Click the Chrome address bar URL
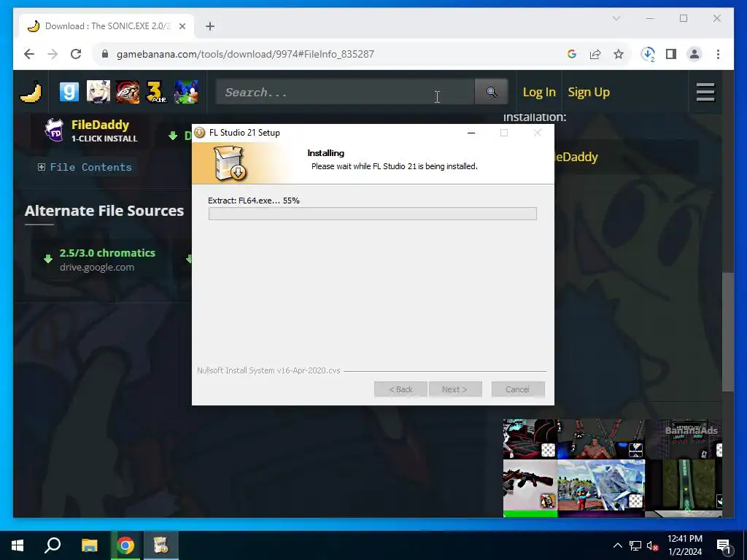Viewport: 747px width, 560px height. click(245, 54)
